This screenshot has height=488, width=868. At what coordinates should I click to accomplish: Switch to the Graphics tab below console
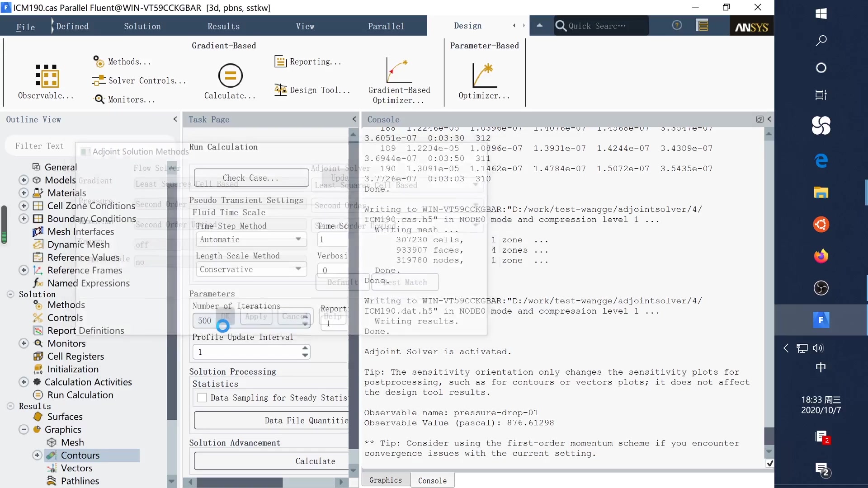(385, 480)
